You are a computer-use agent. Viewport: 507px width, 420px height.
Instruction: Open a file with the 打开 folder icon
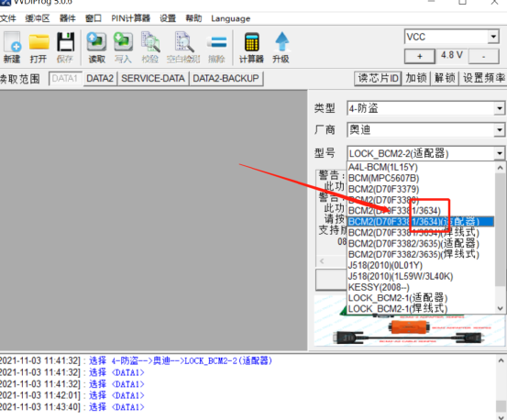pyautogui.click(x=39, y=47)
